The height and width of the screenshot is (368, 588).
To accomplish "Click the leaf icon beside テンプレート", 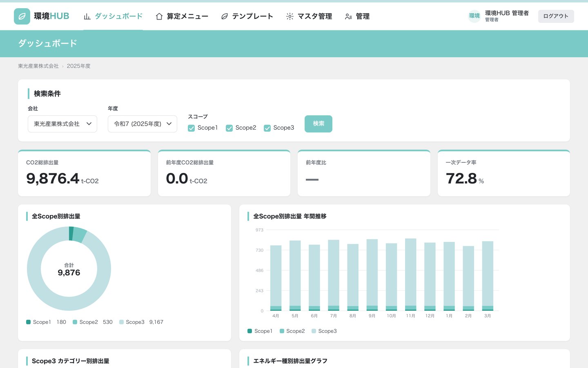I will click(x=225, y=16).
